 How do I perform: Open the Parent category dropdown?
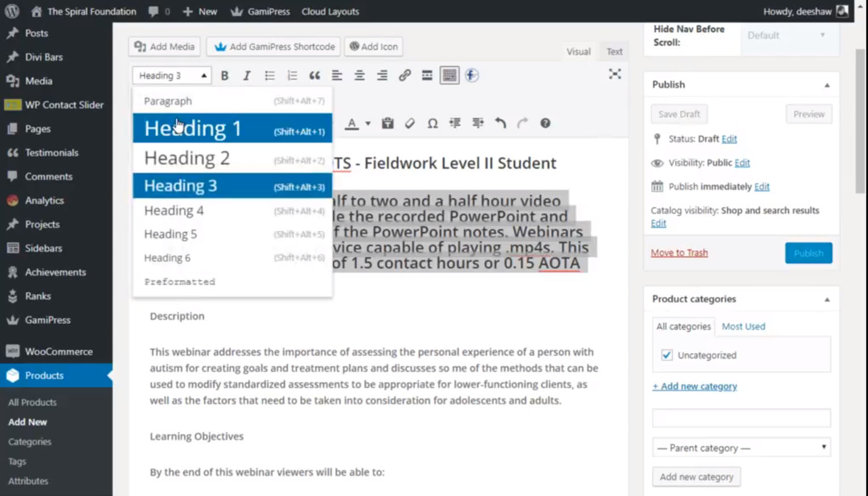[741, 448]
